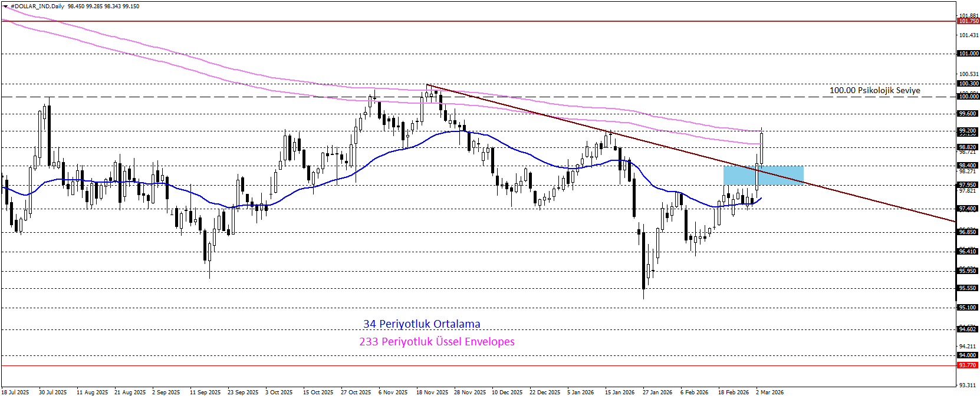This screenshot has height=399, width=980.
Task: Click the '34 Periyotluk Ortalama' label
Action: click(422, 324)
